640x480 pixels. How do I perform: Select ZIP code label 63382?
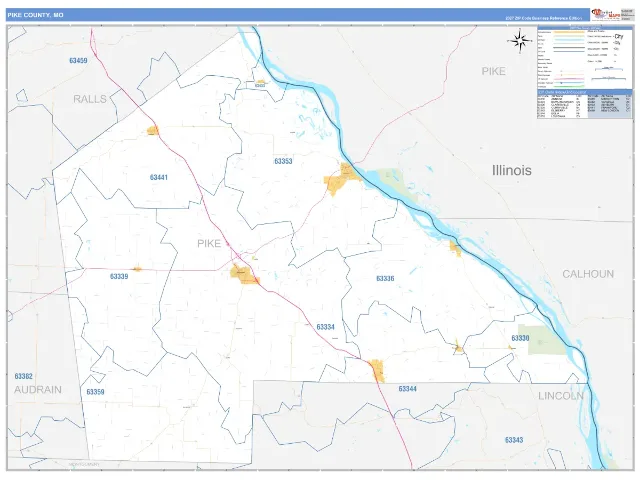pyautogui.click(x=24, y=376)
